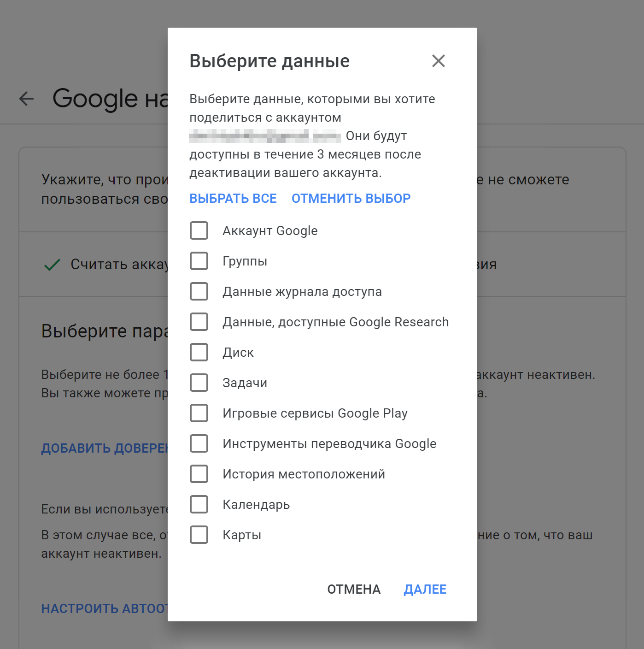The width and height of the screenshot is (644, 649).
Task: Tick the История местоположений checkbox
Action: click(199, 474)
